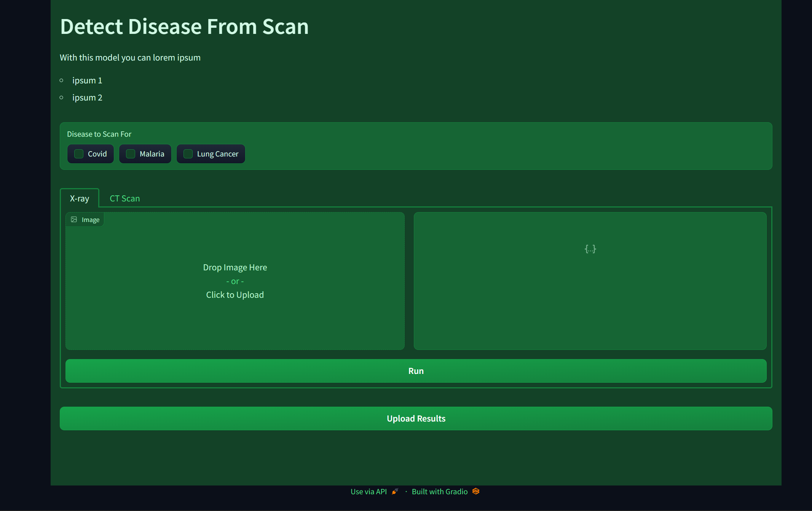Click Drop Image Here upload area
812x511 pixels.
point(235,267)
